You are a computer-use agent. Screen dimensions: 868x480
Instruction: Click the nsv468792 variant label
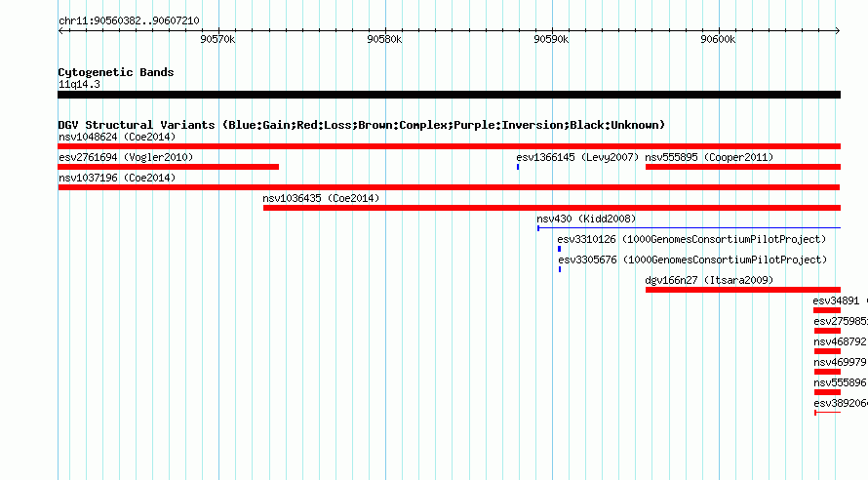[840, 341]
